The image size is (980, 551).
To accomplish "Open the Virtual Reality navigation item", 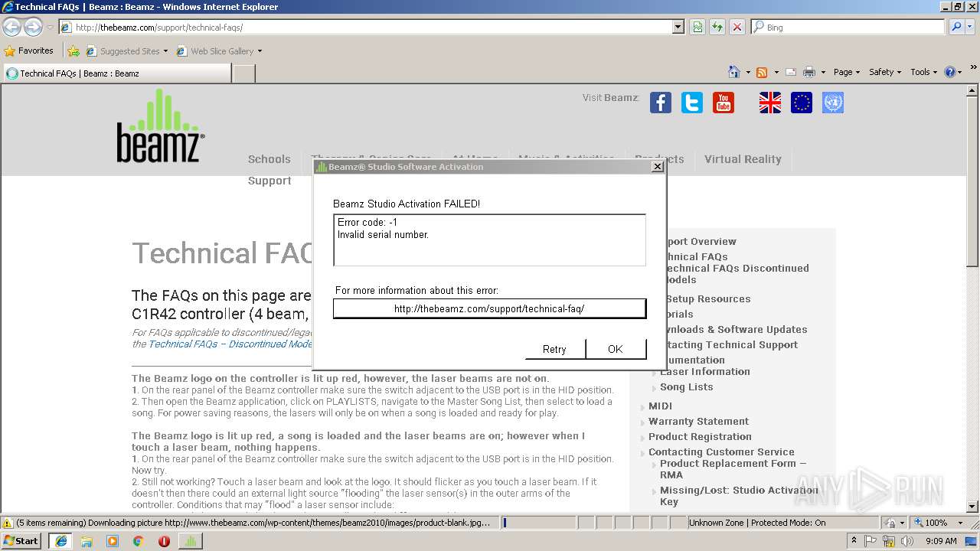I will pyautogui.click(x=743, y=159).
